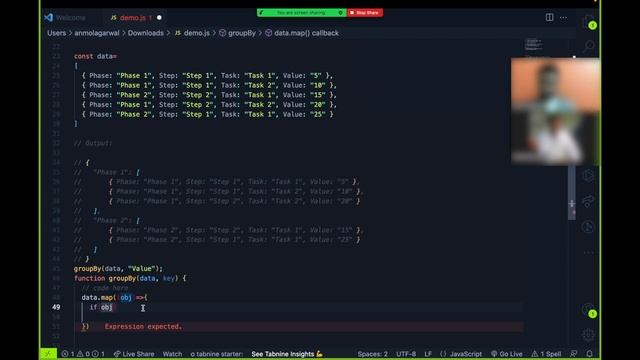Click data row with Value "25"
The height and width of the screenshot is (360, 640).
(207, 114)
